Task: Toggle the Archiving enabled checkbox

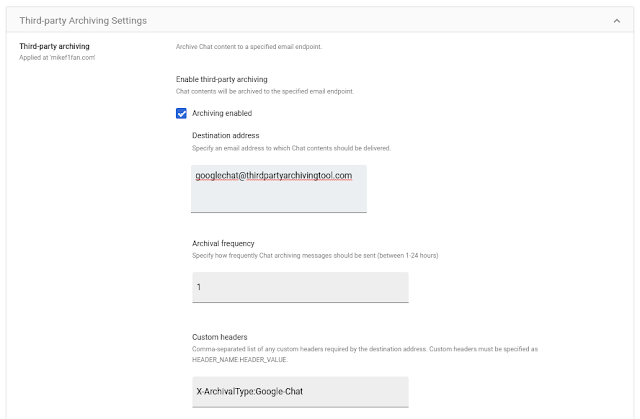Action: [x=181, y=113]
